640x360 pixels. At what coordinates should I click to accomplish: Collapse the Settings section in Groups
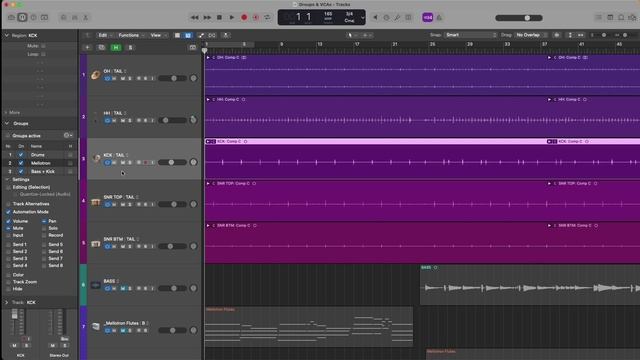7,180
